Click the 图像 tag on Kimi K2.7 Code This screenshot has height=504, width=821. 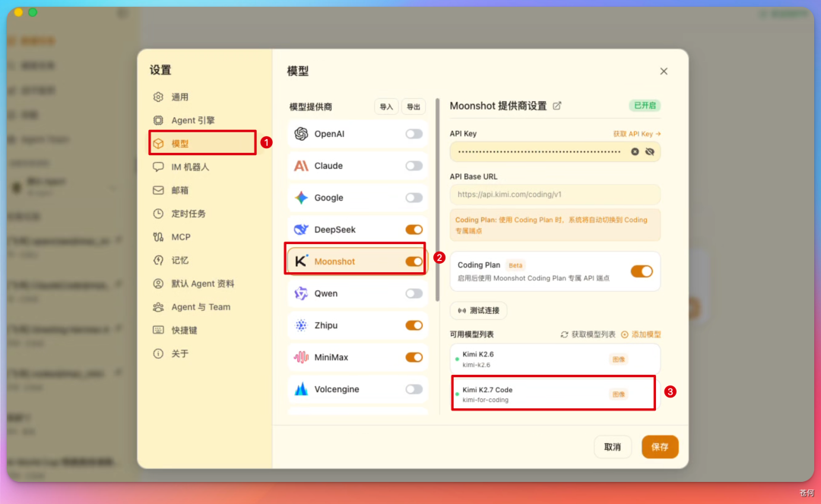(x=618, y=395)
